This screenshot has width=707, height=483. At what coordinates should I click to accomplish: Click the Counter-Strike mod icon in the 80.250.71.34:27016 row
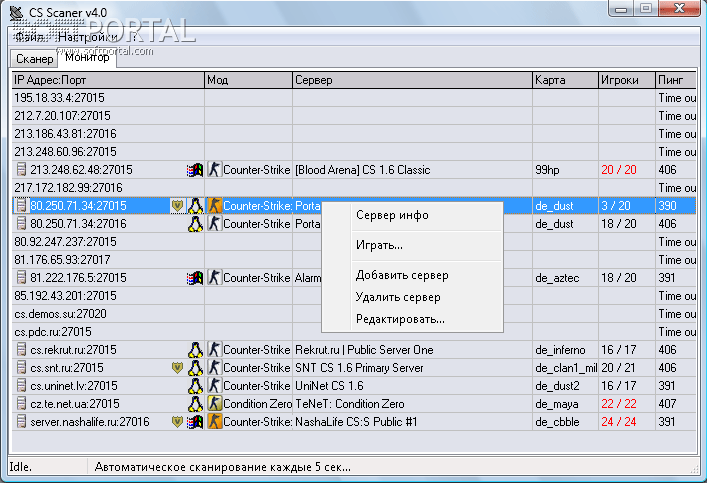215,224
